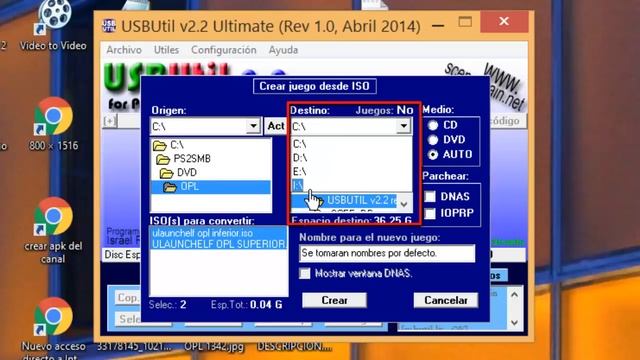This screenshot has height=360, width=640.
Task: Open the Ayuda menu
Action: 283,50
